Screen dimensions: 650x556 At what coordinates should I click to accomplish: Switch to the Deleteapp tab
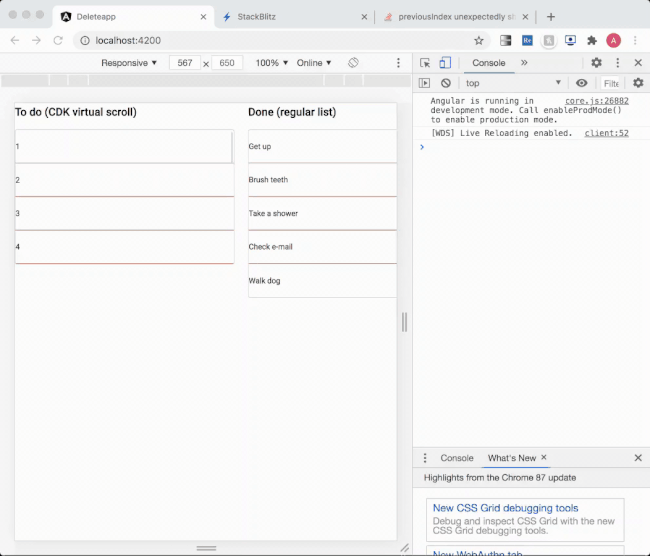pyautogui.click(x=133, y=17)
